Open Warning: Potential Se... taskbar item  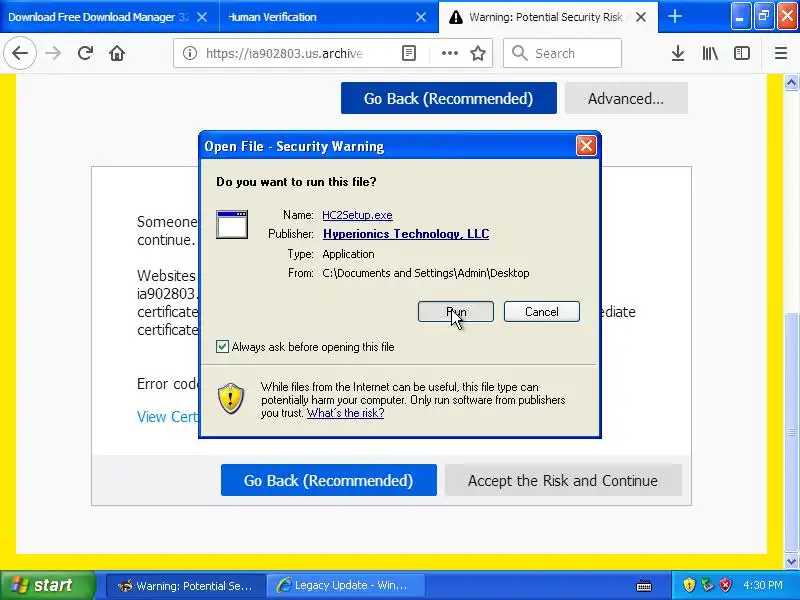coord(186,585)
